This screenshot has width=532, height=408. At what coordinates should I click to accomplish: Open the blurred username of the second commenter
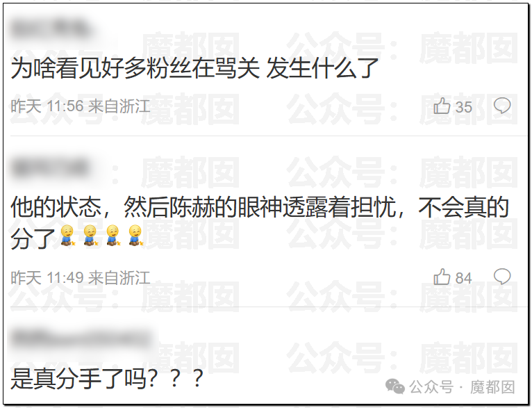click(51, 168)
